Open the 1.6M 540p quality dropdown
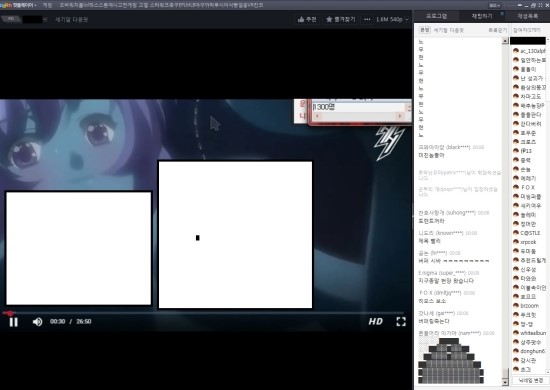 click(x=392, y=19)
